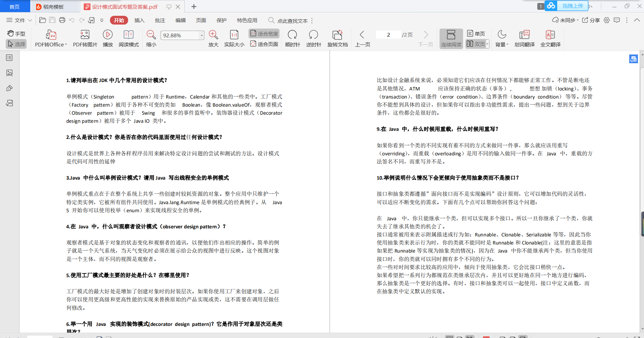The width and height of the screenshot is (644, 338).
Task: Add a new tab with plus button
Action: pyautogui.click(x=194, y=6)
